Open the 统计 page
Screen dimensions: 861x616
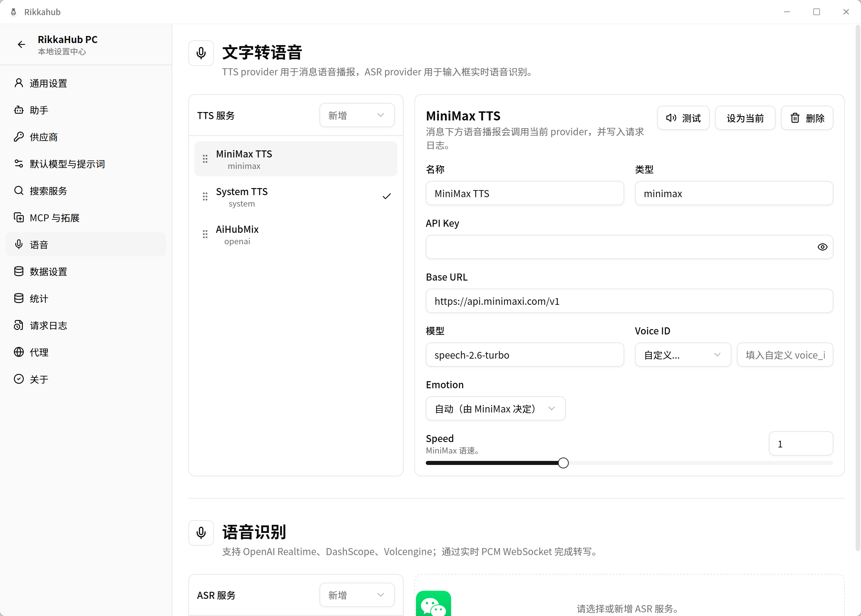click(86, 298)
